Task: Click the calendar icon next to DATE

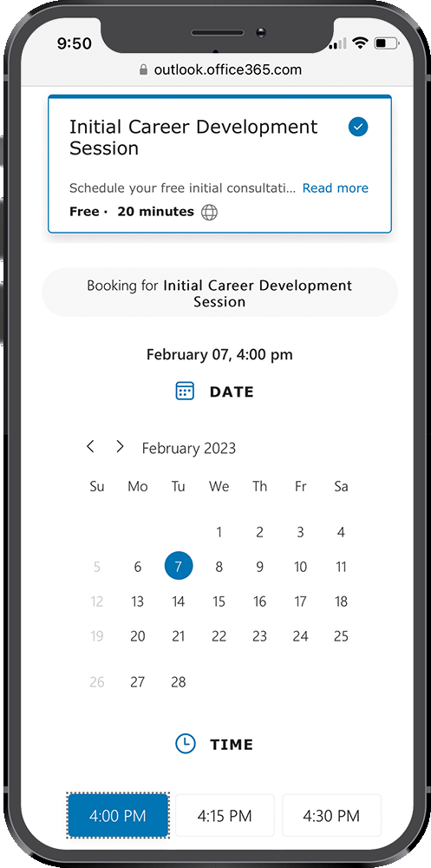Action: coord(184,391)
